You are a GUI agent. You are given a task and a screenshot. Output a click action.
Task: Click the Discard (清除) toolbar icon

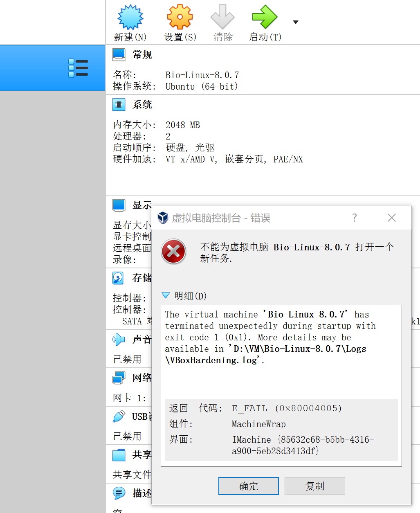coord(222,17)
